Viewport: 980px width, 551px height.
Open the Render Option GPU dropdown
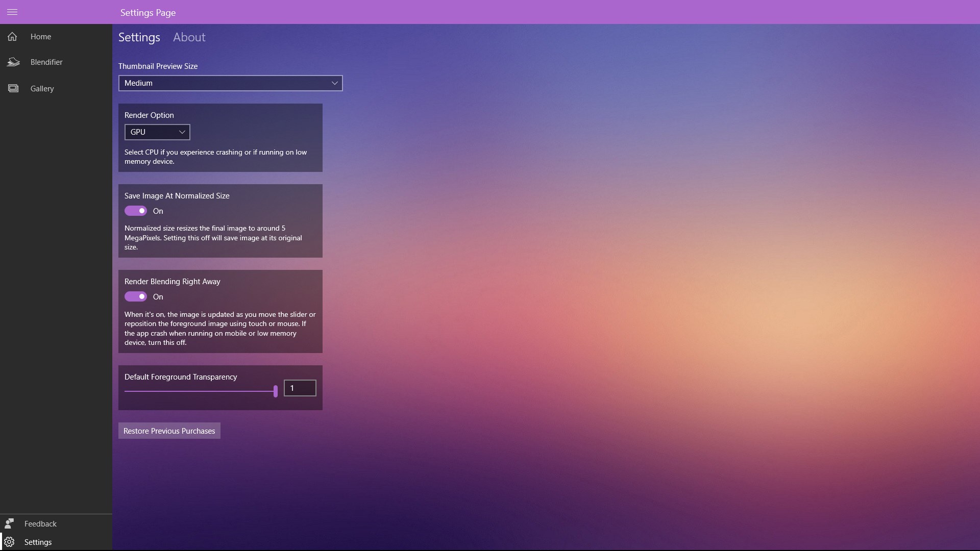(157, 132)
